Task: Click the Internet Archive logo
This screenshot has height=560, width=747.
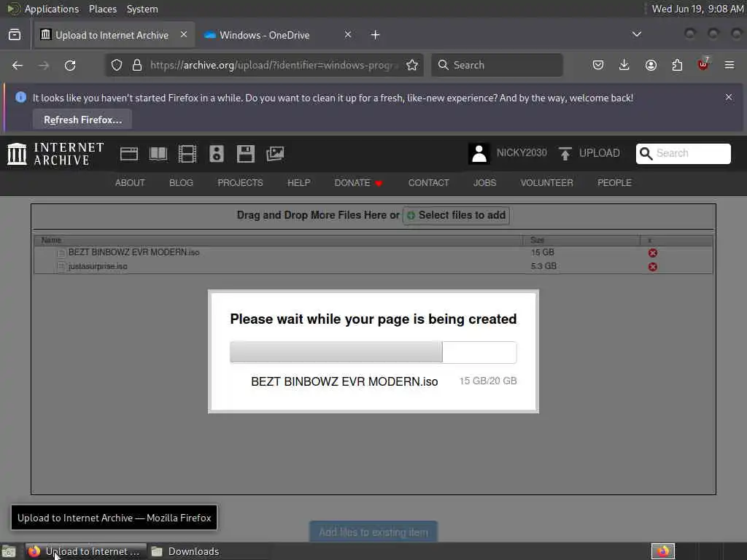Action: pyautogui.click(x=55, y=154)
